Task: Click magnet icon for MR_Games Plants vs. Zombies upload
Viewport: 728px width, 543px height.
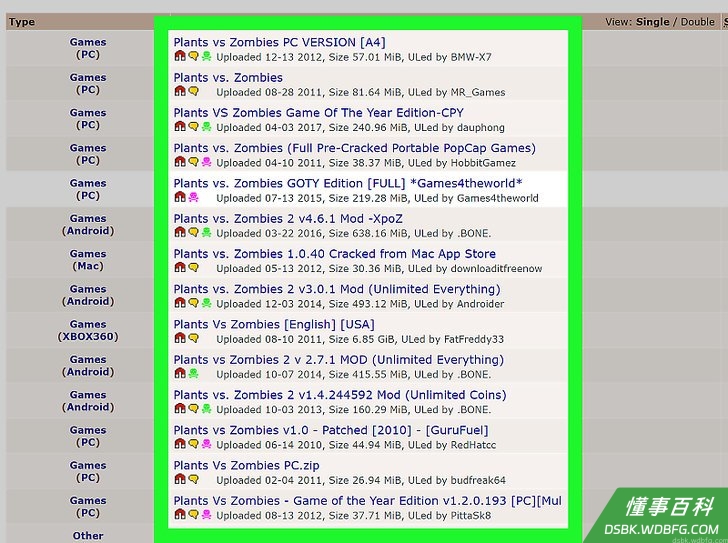Action: pyautogui.click(x=180, y=91)
